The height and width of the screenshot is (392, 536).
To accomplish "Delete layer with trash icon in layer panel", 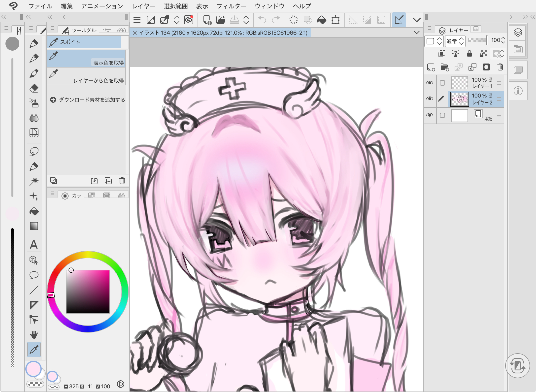I will [500, 67].
